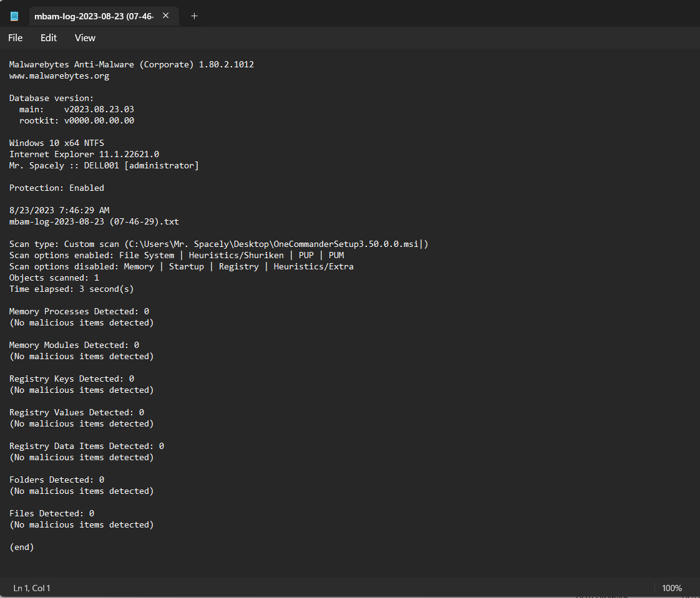The image size is (700, 598).
Task: Click the Time elapsed: 3 second(s) line
Action: click(x=71, y=289)
